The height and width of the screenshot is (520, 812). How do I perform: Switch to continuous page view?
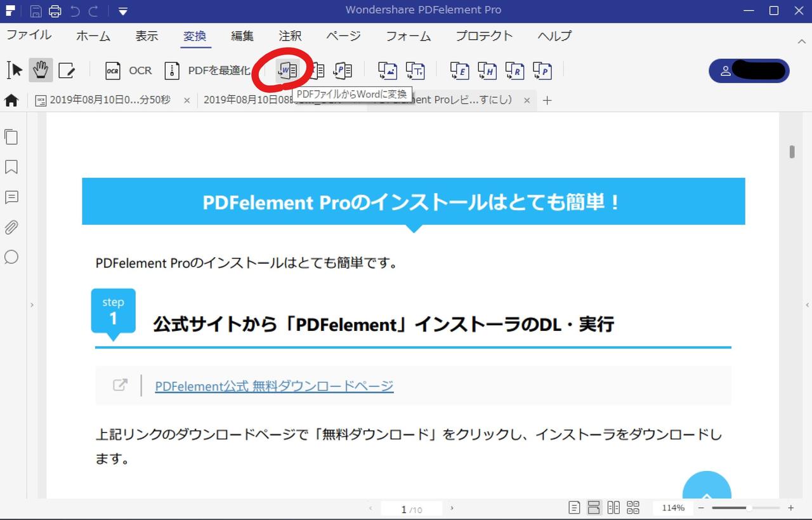coord(594,508)
